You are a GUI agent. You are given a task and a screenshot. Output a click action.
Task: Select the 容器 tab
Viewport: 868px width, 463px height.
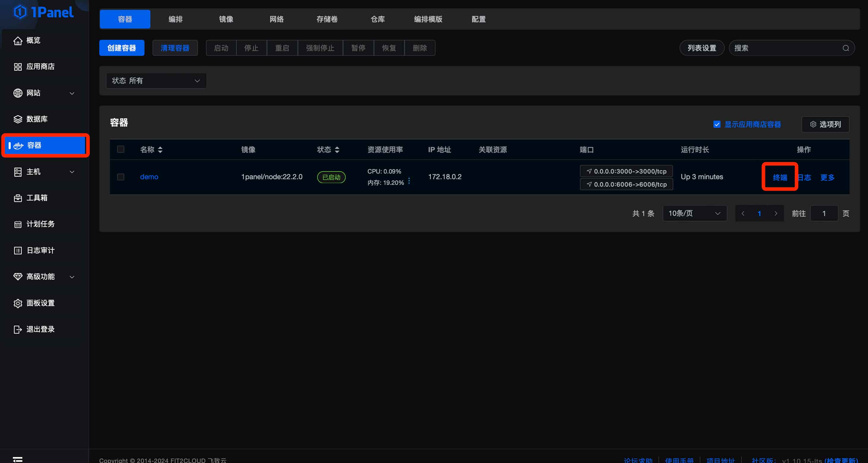click(125, 19)
